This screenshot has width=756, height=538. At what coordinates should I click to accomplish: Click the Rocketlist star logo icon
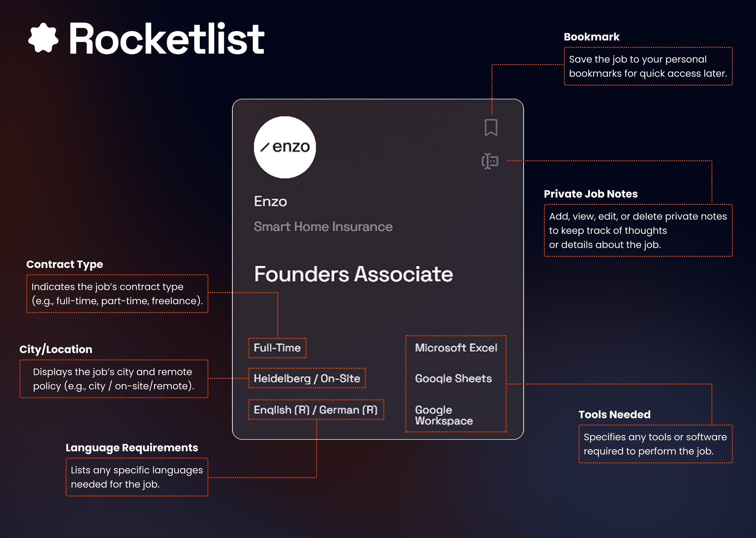[43, 38]
